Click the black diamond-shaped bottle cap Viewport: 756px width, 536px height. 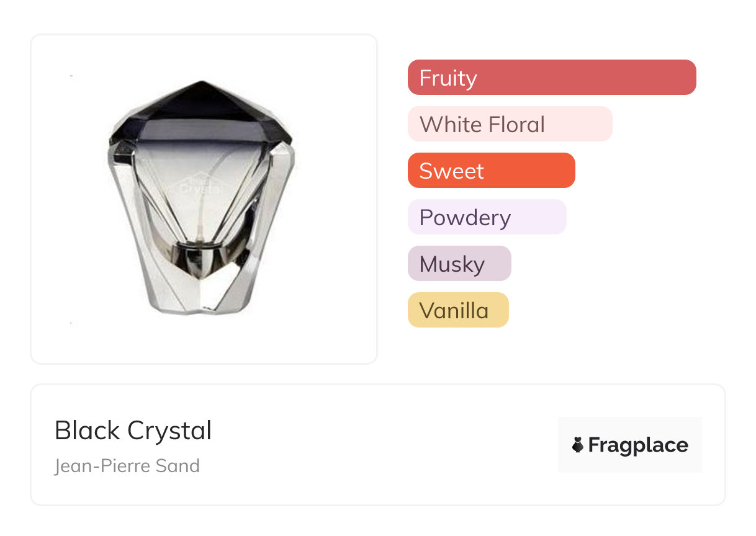200,110
